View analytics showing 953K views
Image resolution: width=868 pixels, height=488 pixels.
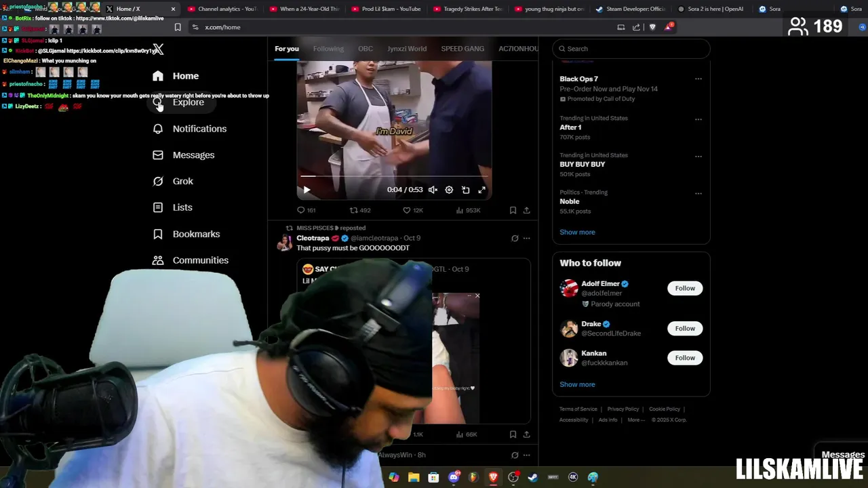[x=468, y=210]
